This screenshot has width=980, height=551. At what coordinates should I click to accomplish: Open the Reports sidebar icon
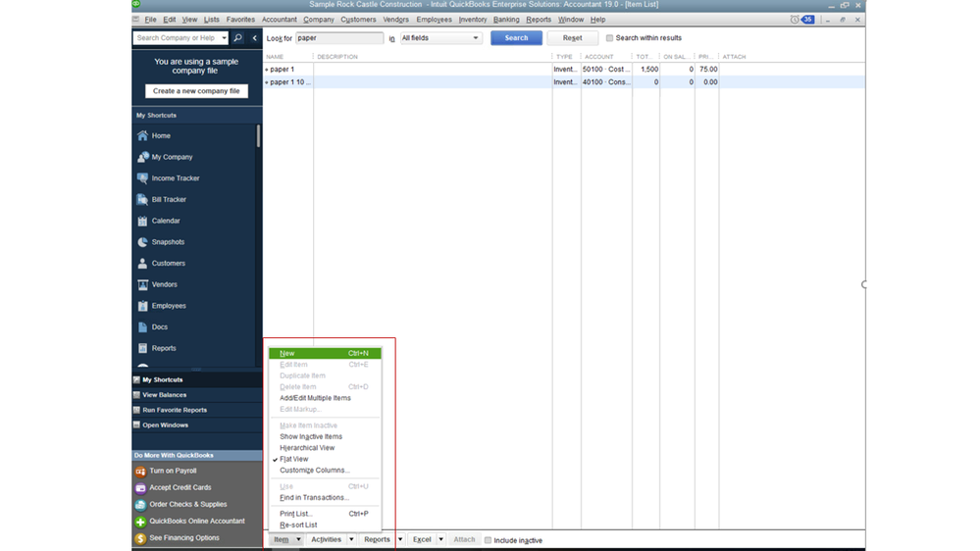(142, 348)
